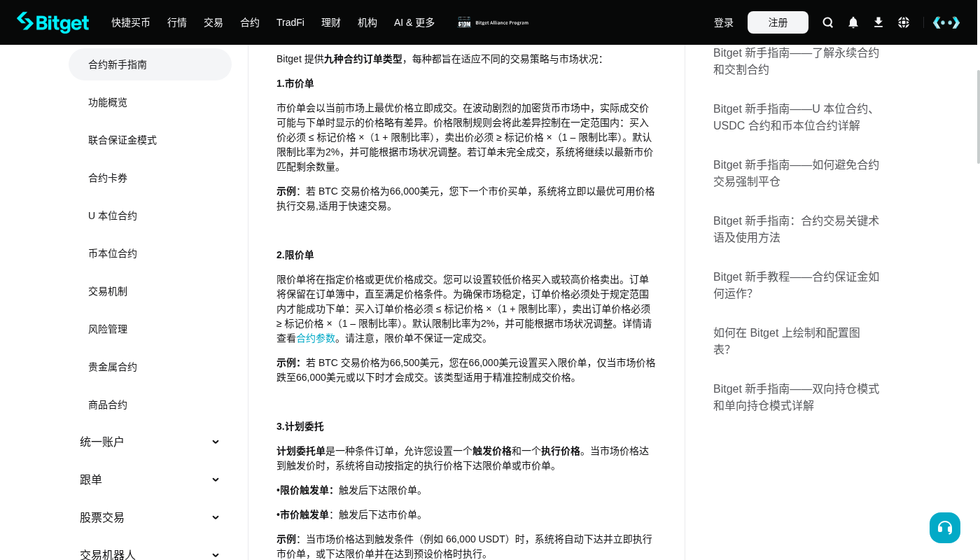This screenshot has width=980, height=560.
Task: Expand the 跟单 sidebar section
Action: pos(150,479)
